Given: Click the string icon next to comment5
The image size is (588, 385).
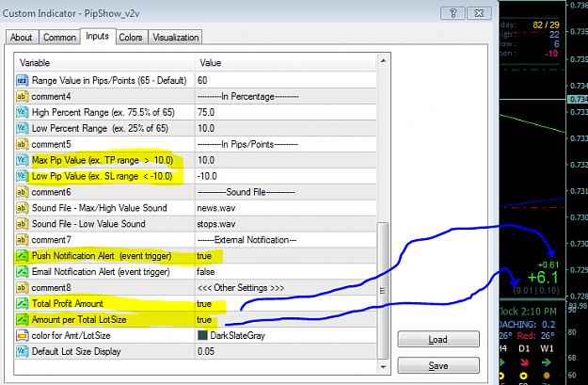Looking at the screenshot, I should (x=23, y=144).
